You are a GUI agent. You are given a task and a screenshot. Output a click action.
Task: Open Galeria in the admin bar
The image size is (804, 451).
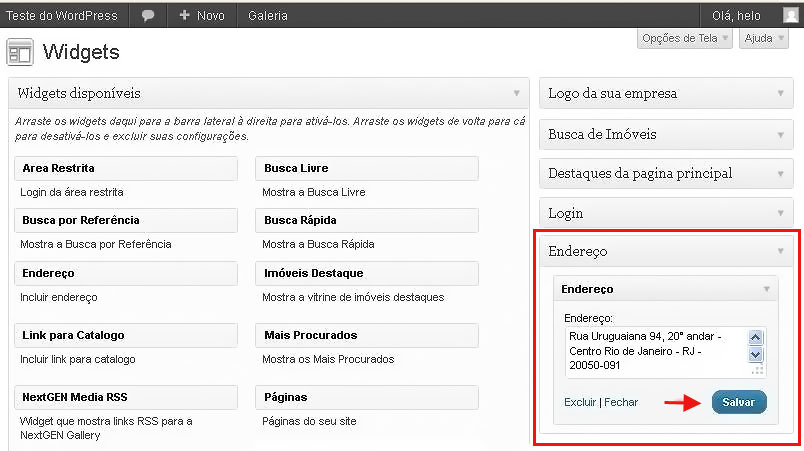pos(268,15)
